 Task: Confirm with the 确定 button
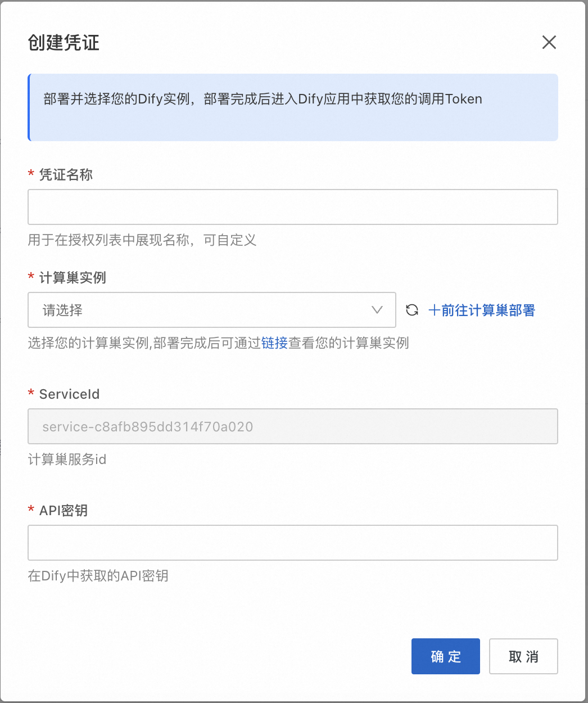click(x=445, y=656)
